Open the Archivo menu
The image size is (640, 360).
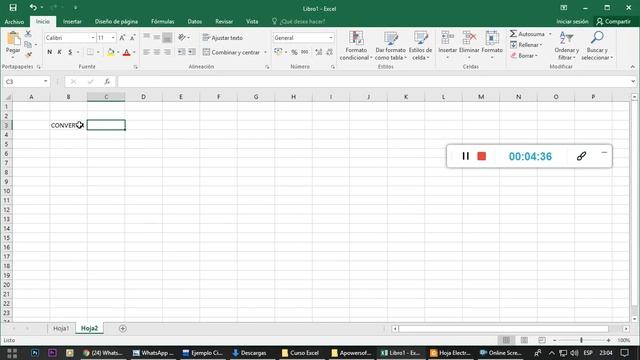coord(14,22)
